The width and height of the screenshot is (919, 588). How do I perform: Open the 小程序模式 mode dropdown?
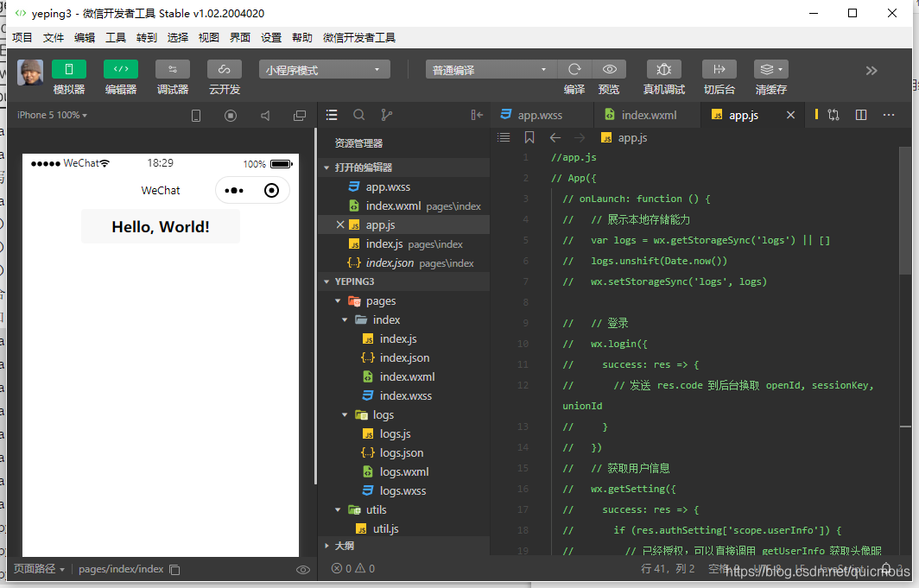(324, 70)
